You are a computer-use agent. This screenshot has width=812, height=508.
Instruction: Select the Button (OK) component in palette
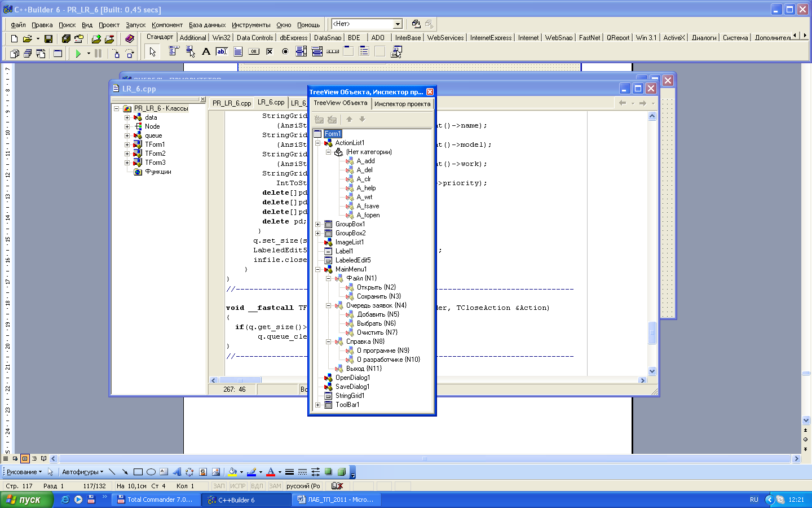point(254,51)
